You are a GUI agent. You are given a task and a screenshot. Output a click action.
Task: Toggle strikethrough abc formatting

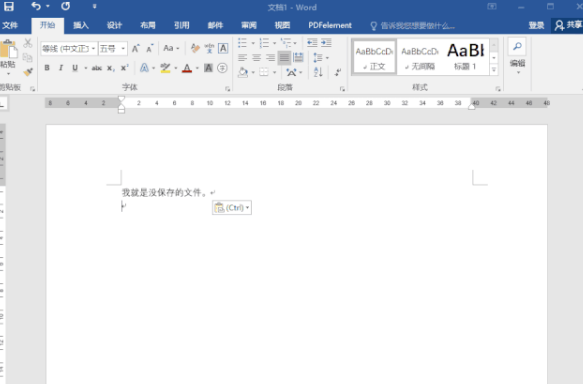pos(97,68)
